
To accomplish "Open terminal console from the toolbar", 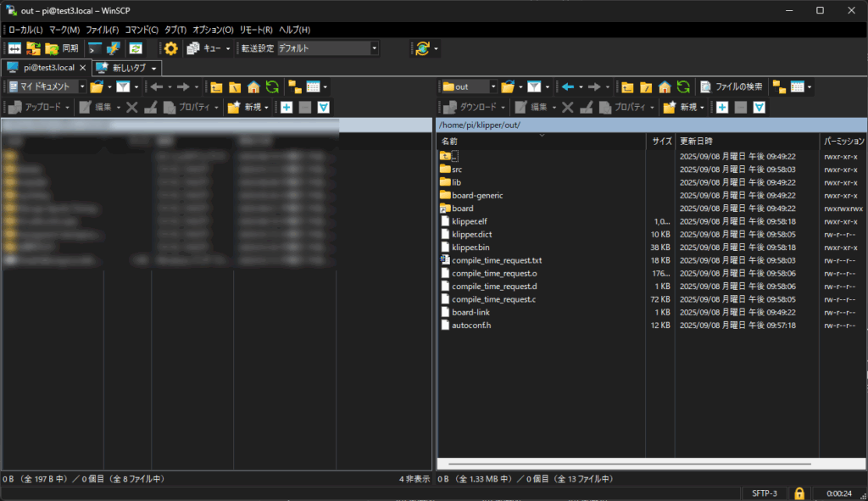I will [x=95, y=48].
